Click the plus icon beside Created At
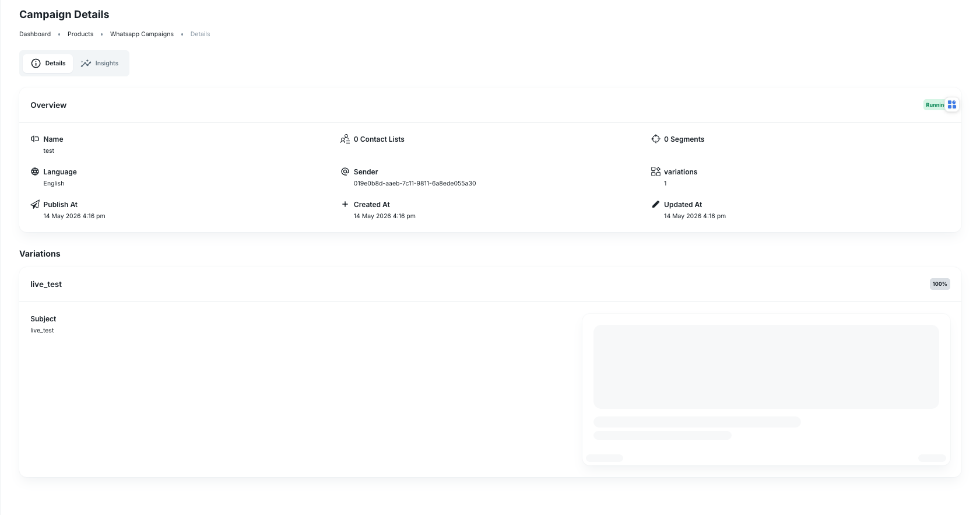 click(345, 204)
